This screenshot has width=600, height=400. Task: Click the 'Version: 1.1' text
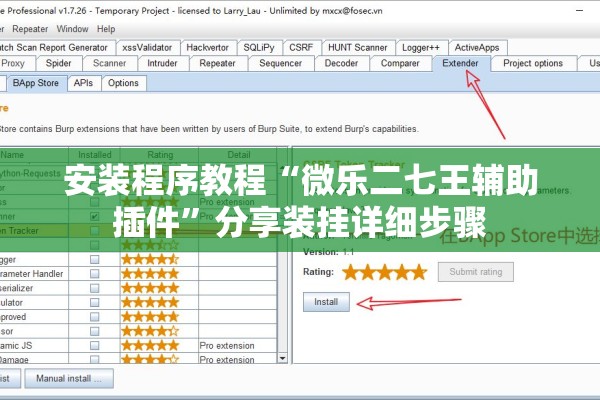coord(329,252)
